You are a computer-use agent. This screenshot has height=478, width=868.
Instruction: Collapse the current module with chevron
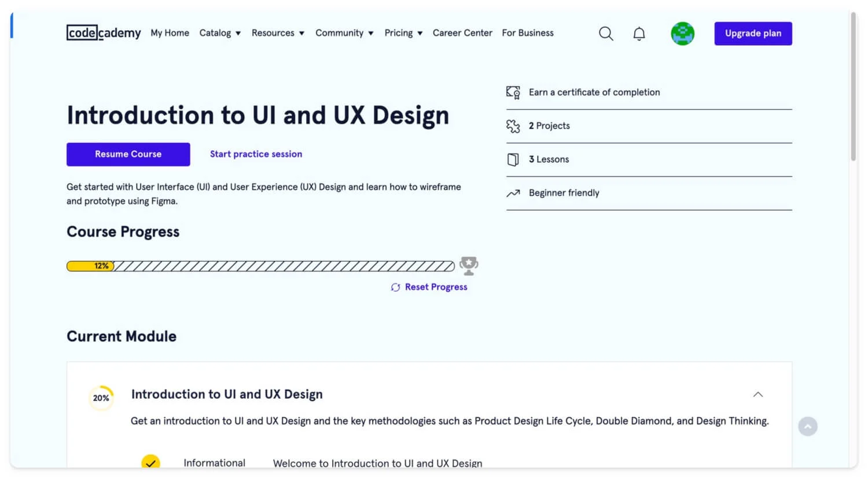[x=757, y=395]
